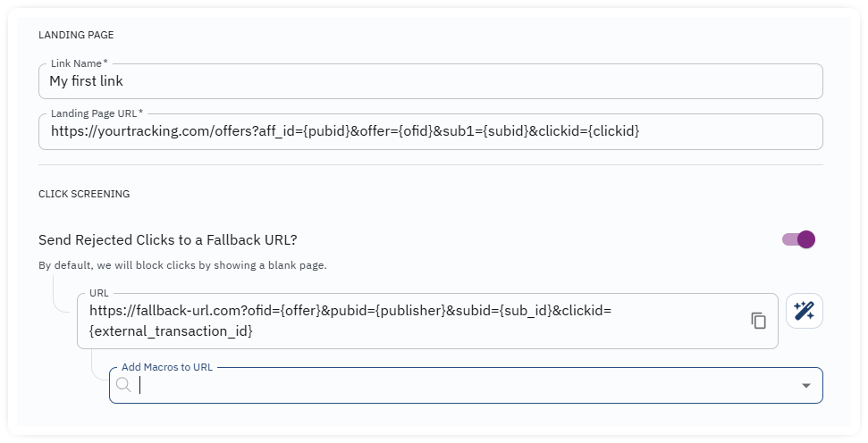Focus the Add Macros to URL search box

pos(466,386)
